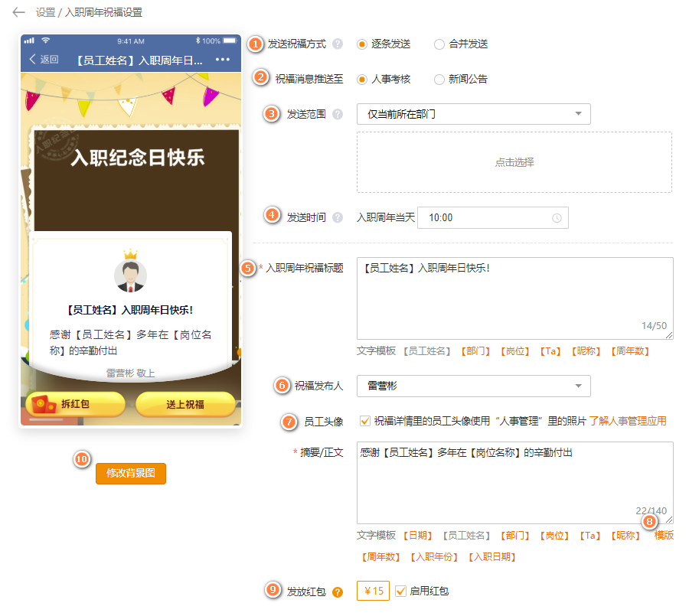
Task: Click the 点击选择 dashed selection area
Action: [x=514, y=162]
